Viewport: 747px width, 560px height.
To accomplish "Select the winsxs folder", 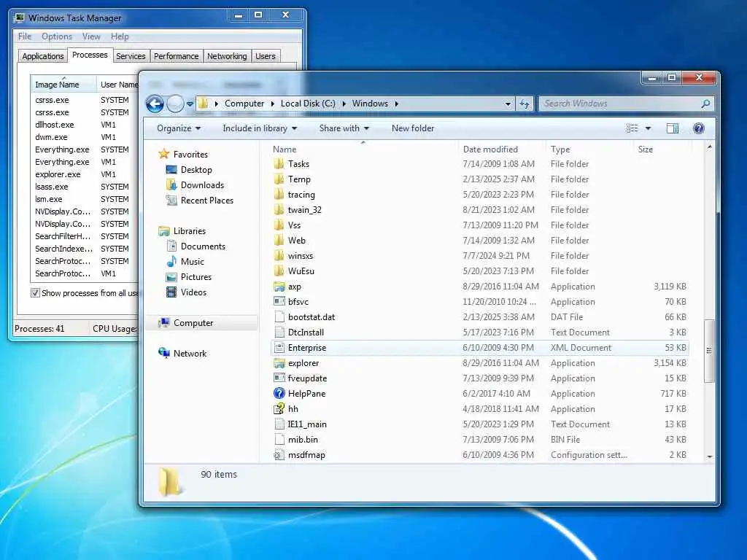I will click(x=300, y=256).
